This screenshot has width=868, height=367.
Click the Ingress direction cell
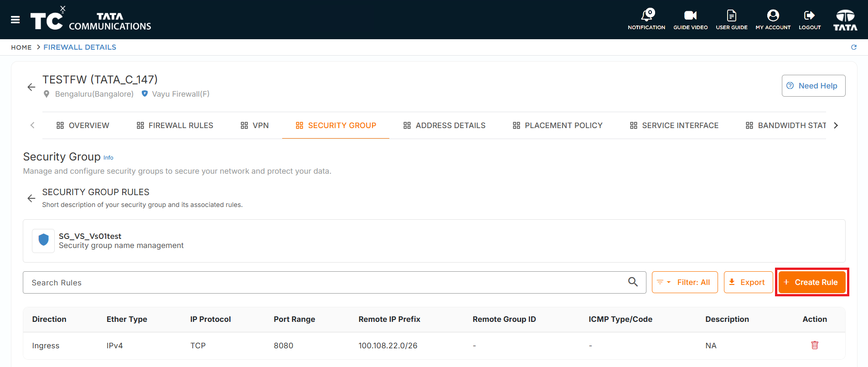[x=46, y=346]
